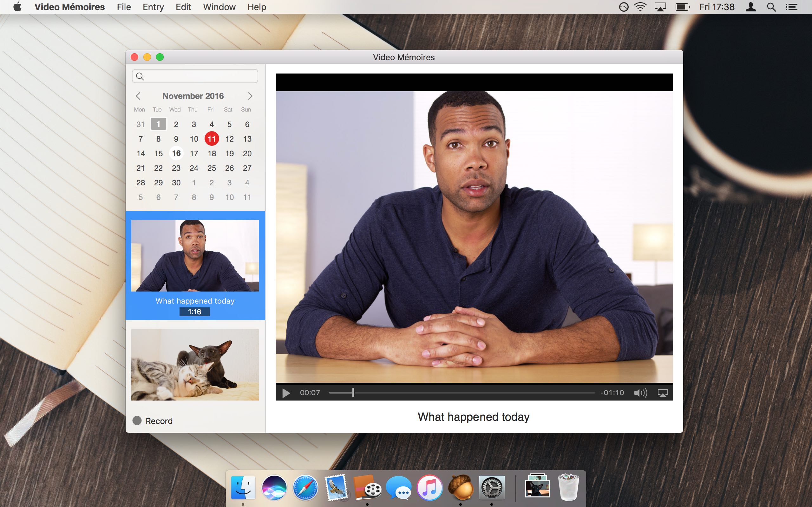Open Notification Center from the menu bar
This screenshot has height=507, width=812.
792,7
